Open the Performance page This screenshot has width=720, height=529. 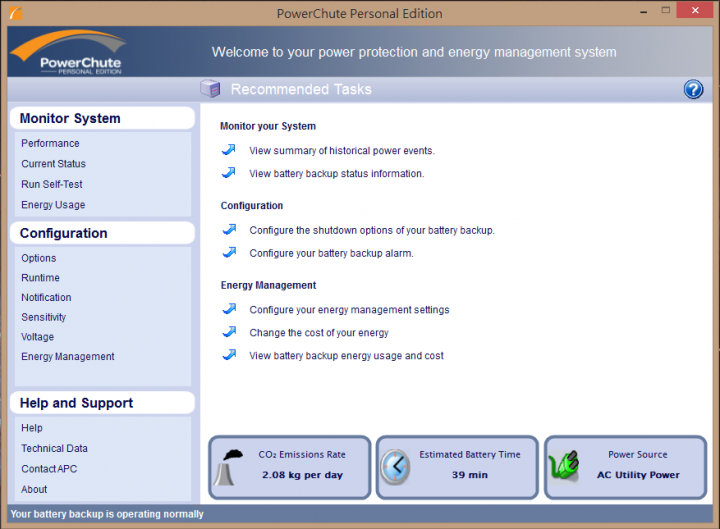(x=50, y=143)
